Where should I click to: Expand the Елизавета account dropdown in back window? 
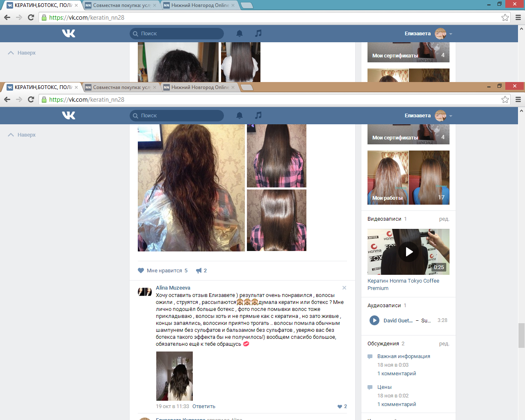click(451, 34)
